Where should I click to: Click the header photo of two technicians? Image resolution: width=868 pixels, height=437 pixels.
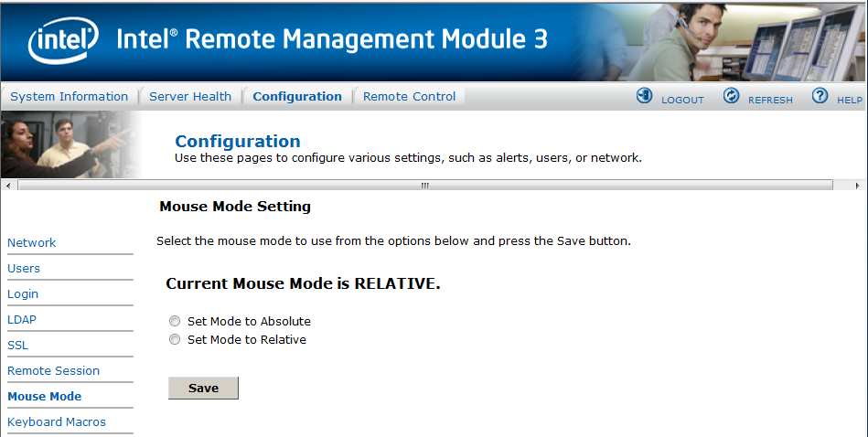click(x=71, y=144)
